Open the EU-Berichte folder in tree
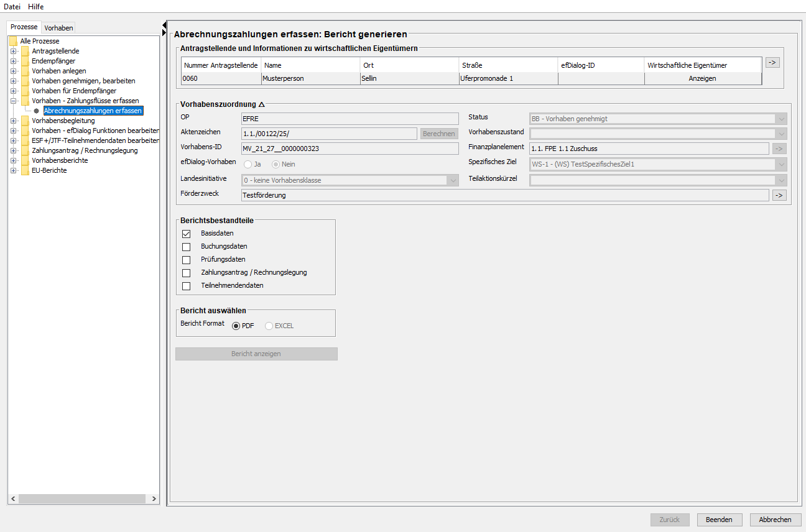The height and width of the screenshot is (532, 806). pyautogui.click(x=49, y=170)
